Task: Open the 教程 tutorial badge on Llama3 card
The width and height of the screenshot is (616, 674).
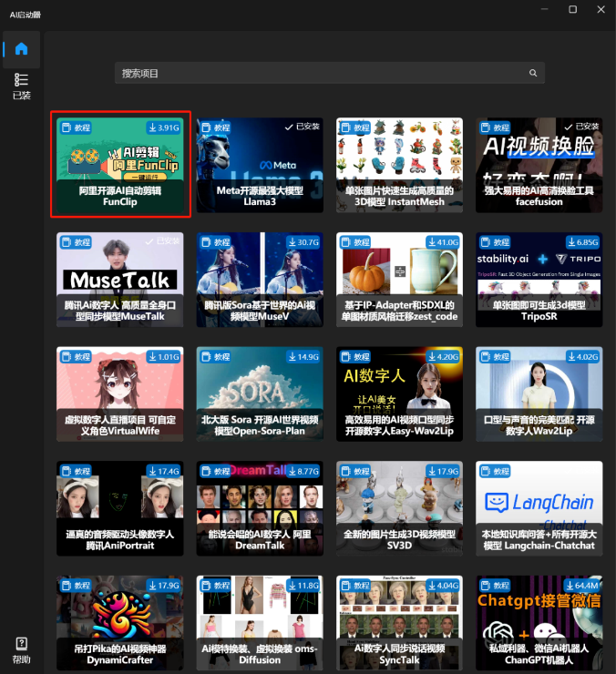Action: click(216, 128)
